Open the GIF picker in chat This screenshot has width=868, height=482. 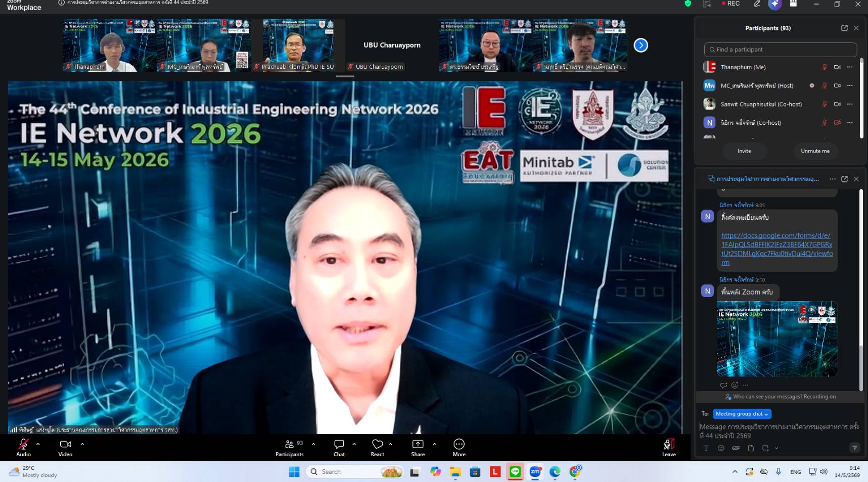[736, 448]
